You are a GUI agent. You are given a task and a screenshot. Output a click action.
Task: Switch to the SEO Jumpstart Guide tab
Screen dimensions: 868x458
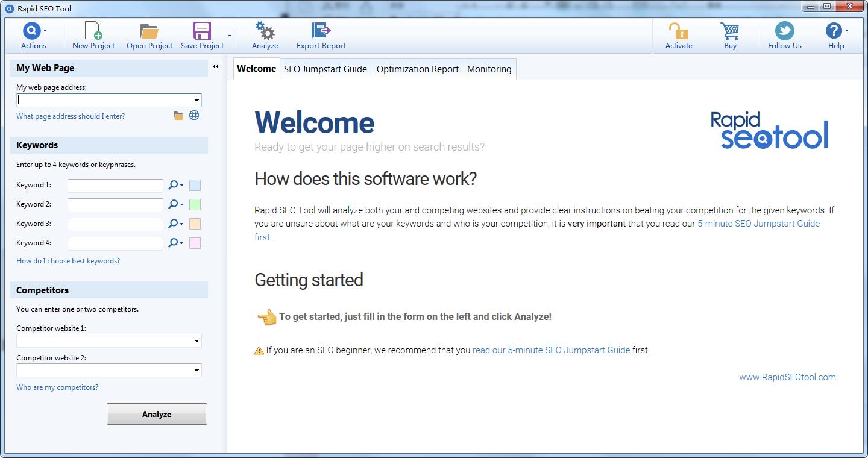point(325,69)
